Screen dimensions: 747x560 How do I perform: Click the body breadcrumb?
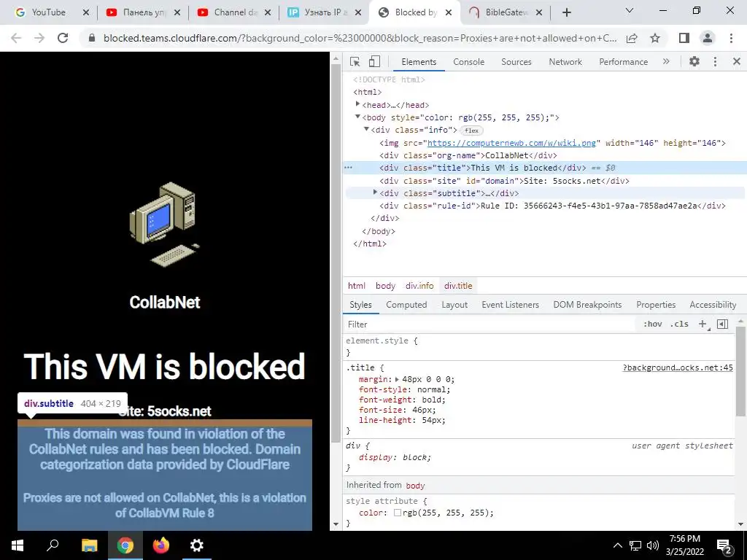(x=385, y=286)
